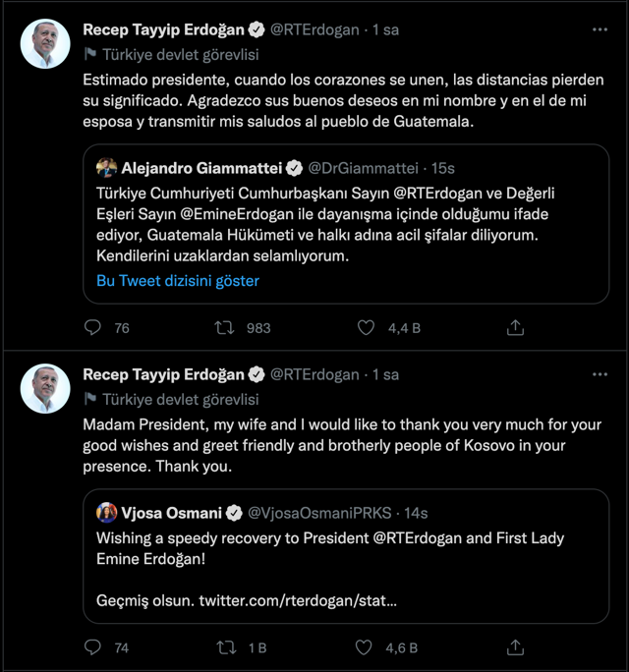Viewport: 629px width, 672px height.
Task: Retweet the tweet with 1 B retweets
Action: [x=225, y=647]
